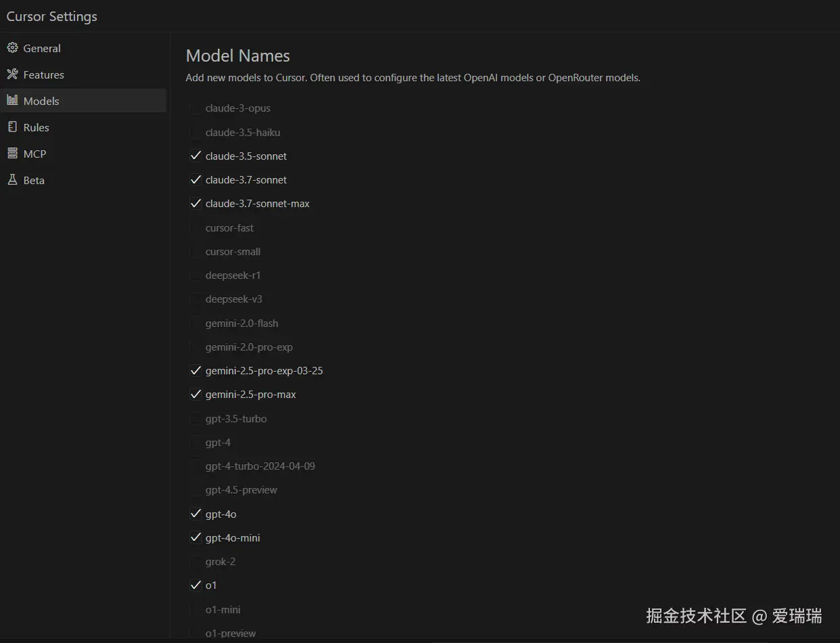The width and height of the screenshot is (840, 643).
Task: Enable the claude-3-opus model checkbox
Action: point(196,108)
